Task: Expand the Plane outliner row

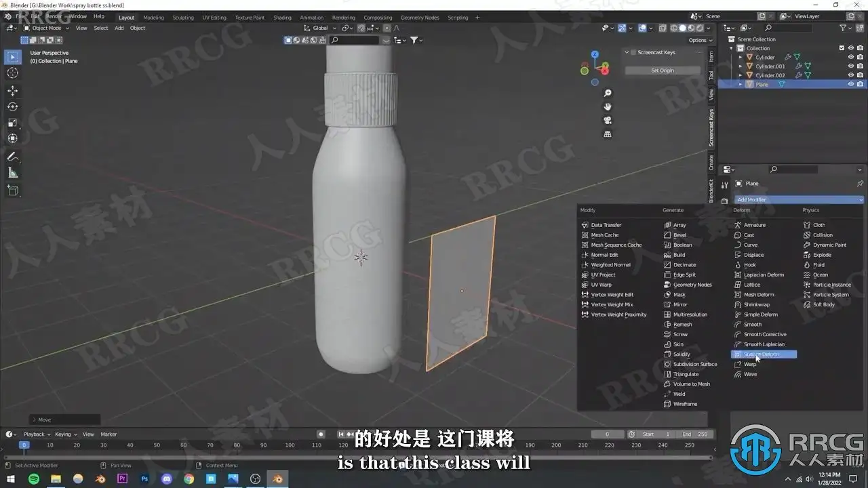Action: pyautogui.click(x=741, y=84)
